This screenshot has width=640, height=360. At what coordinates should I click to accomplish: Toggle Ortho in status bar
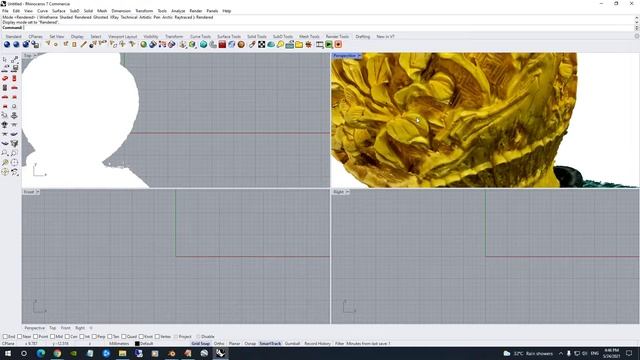(219, 344)
